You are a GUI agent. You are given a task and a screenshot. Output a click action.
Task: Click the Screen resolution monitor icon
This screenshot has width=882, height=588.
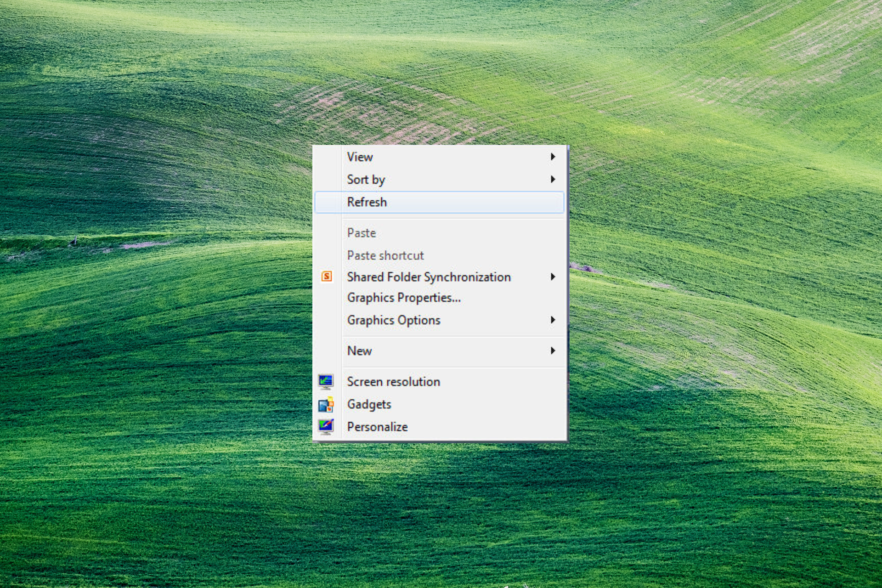326,382
